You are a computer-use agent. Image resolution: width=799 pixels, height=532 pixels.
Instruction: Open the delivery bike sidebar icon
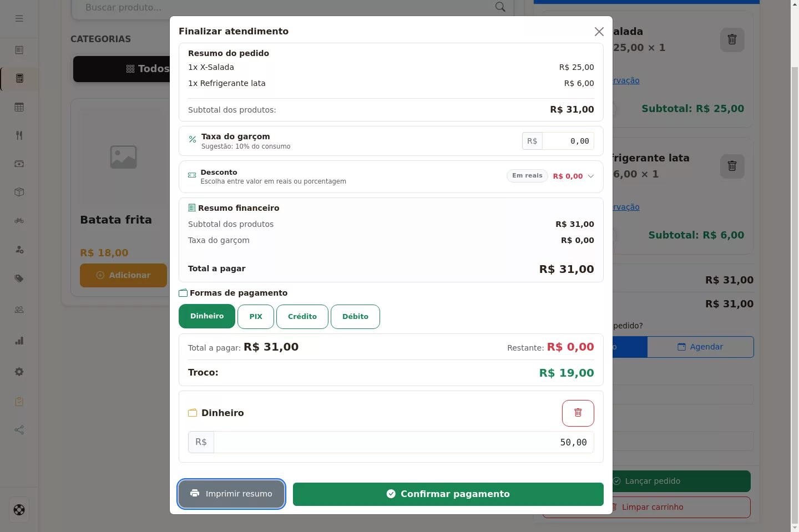click(x=19, y=220)
